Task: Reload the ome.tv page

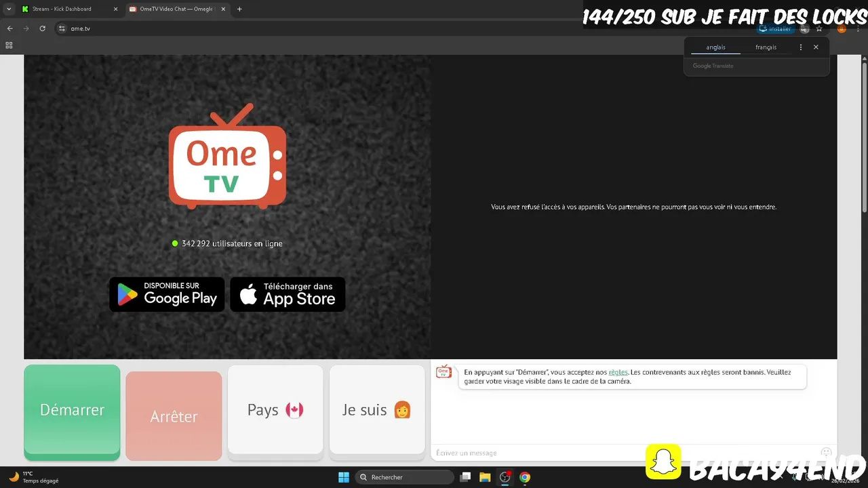Action: coord(42,28)
